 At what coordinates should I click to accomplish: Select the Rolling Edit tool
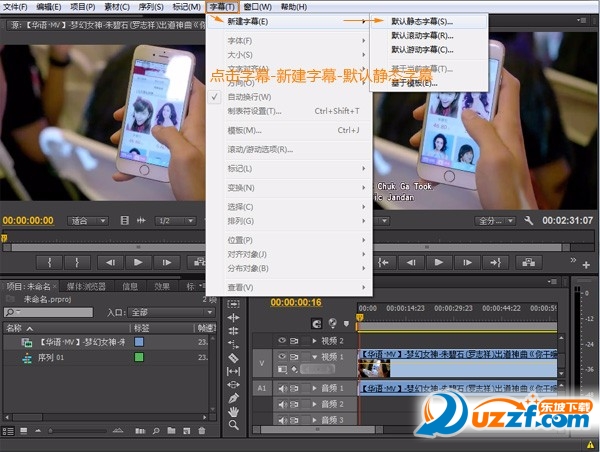click(233, 331)
